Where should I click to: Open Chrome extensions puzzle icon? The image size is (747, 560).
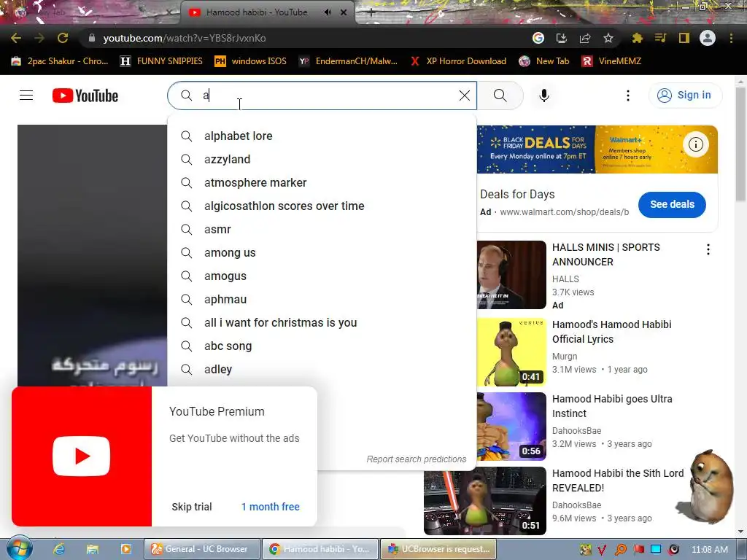pos(638,38)
